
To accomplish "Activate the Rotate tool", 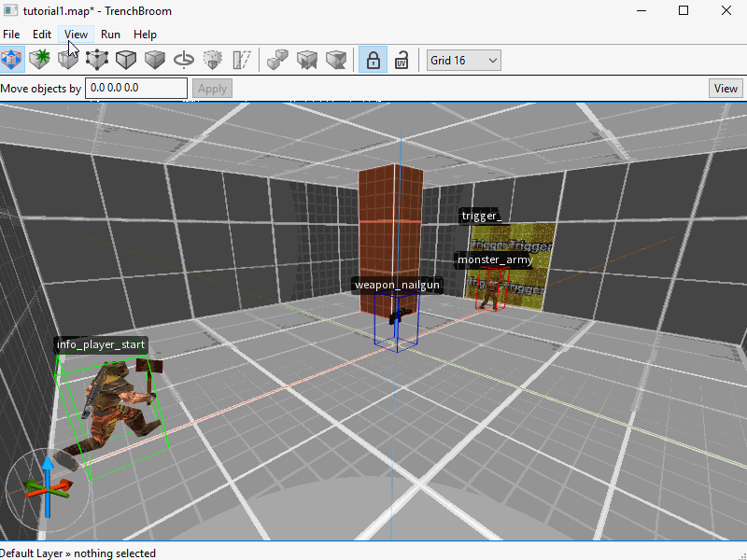I will (x=183, y=59).
